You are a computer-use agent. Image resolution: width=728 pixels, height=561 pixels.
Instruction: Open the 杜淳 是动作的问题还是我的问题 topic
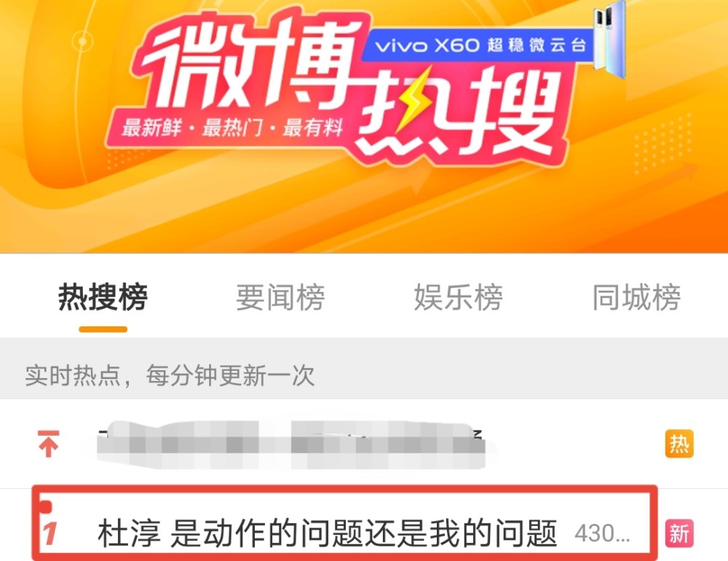[328, 533]
